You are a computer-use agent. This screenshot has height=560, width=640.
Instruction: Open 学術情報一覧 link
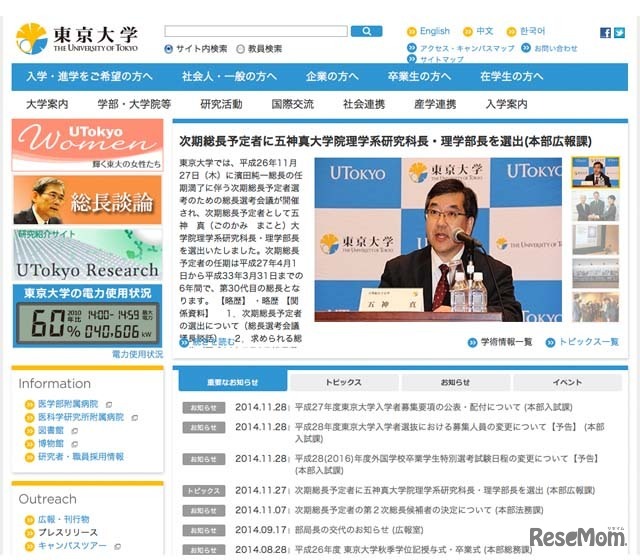(x=506, y=342)
